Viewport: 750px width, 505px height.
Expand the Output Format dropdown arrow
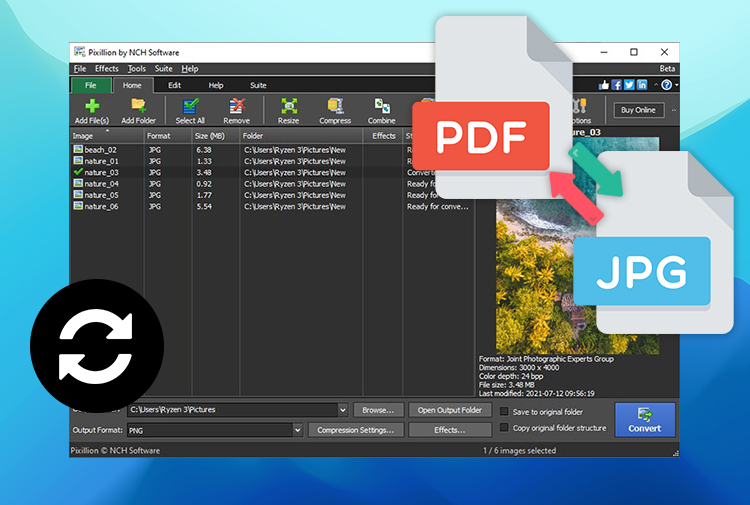[x=298, y=430]
